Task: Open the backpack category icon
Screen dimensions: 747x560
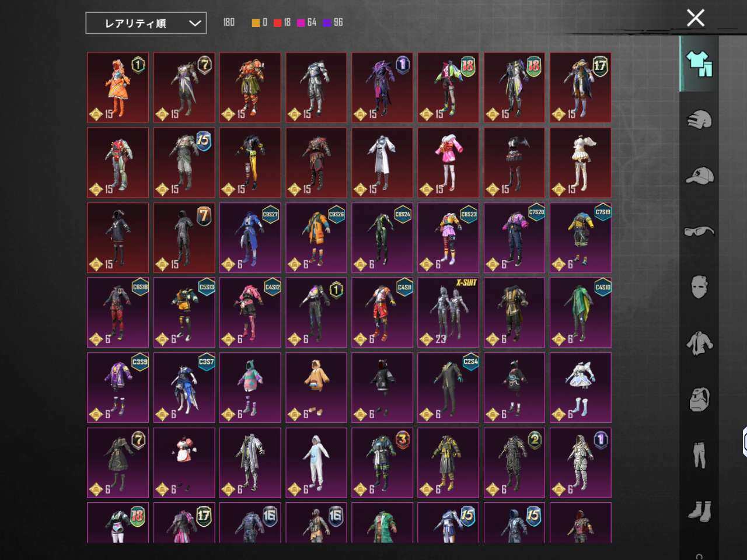Action: pos(699,400)
